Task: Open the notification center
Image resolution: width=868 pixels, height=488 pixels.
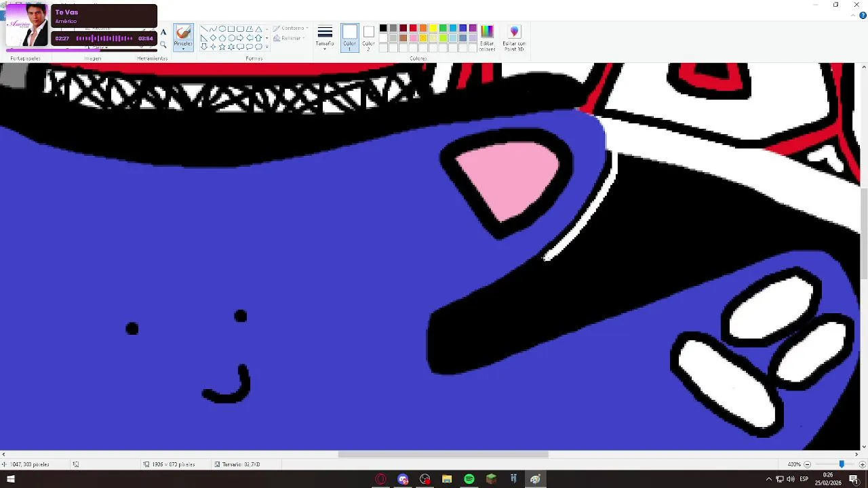Action: tap(854, 479)
